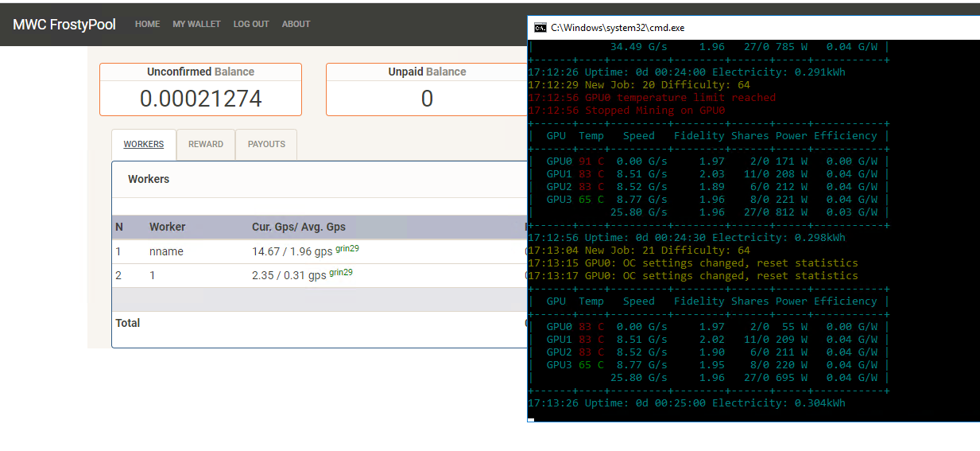The width and height of the screenshot is (980, 451).
Task: Click the Unconfirmed Balance heading
Action: [x=200, y=72]
